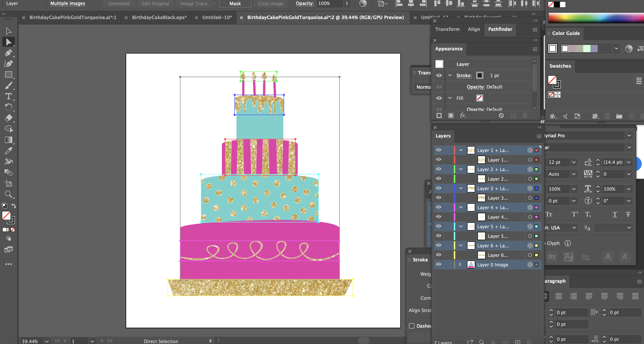Select the Type tool
Viewport: 644px width, 344px height.
pyautogui.click(x=8, y=96)
